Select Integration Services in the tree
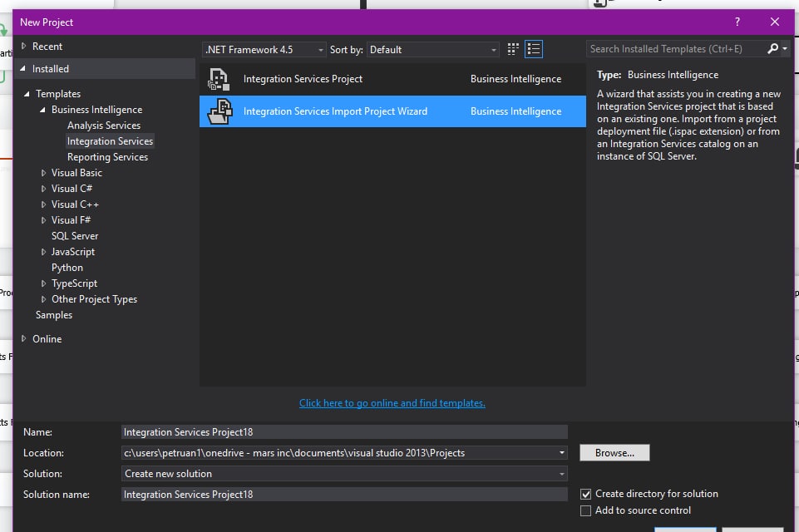 point(110,141)
